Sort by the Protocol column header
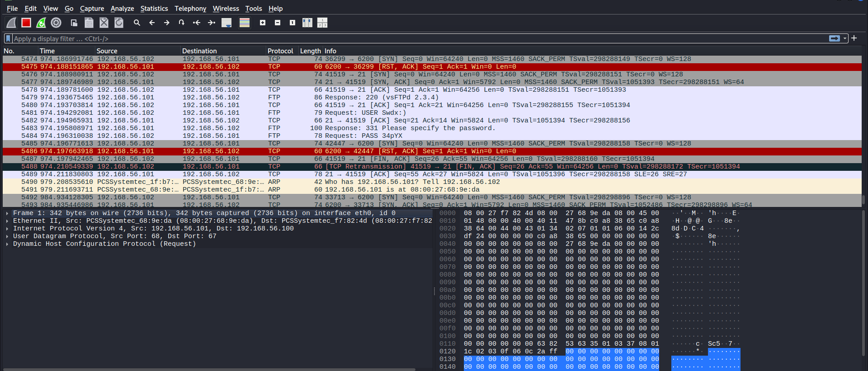This screenshot has width=868, height=371. [282, 51]
